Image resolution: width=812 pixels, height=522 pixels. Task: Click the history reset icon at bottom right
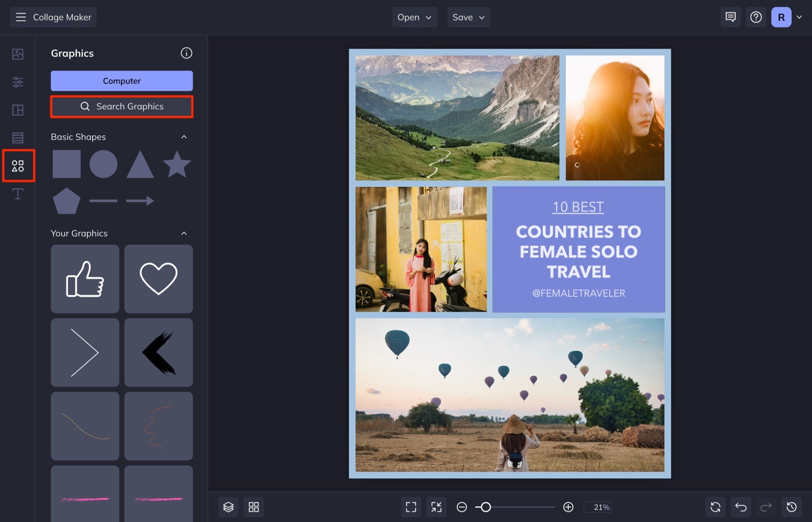791,506
